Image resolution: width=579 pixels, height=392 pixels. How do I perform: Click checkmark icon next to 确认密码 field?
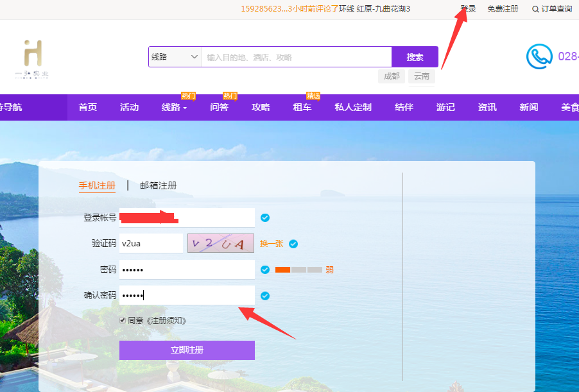click(265, 296)
